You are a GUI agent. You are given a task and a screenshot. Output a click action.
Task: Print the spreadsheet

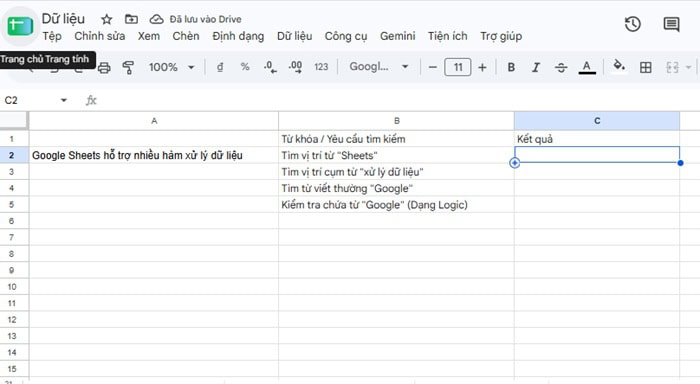click(x=104, y=67)
